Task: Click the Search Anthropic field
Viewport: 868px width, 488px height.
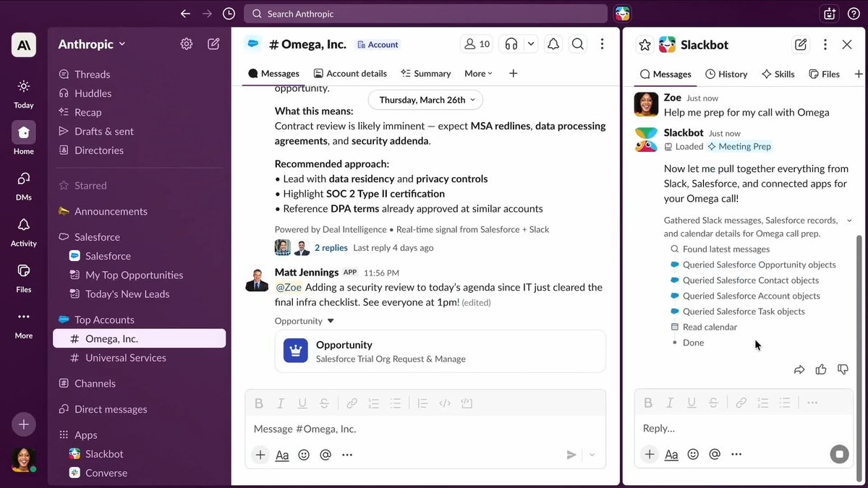Action: pos(425,14)
